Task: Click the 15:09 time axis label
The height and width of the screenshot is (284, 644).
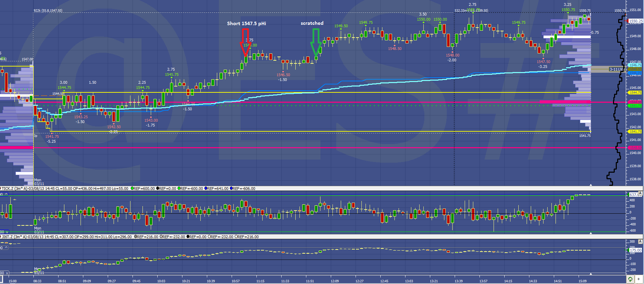Action: pyautogui.click(x=582, y=281)
